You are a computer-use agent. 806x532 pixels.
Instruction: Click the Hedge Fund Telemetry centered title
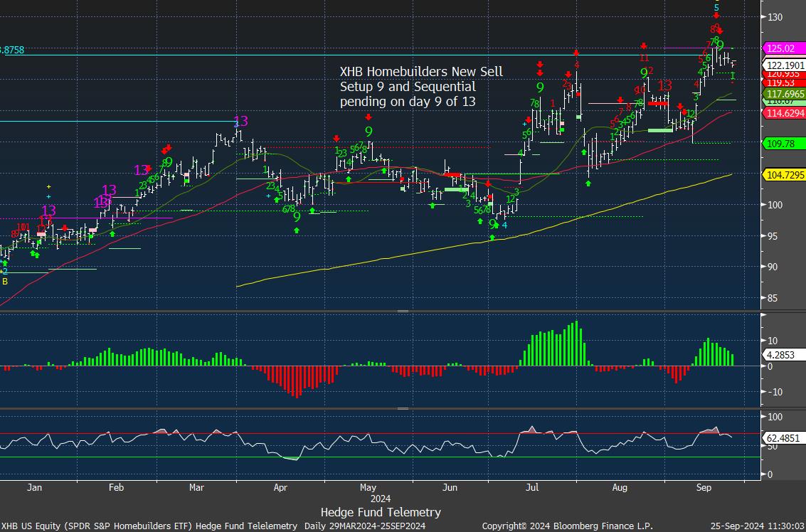(381, 512)
